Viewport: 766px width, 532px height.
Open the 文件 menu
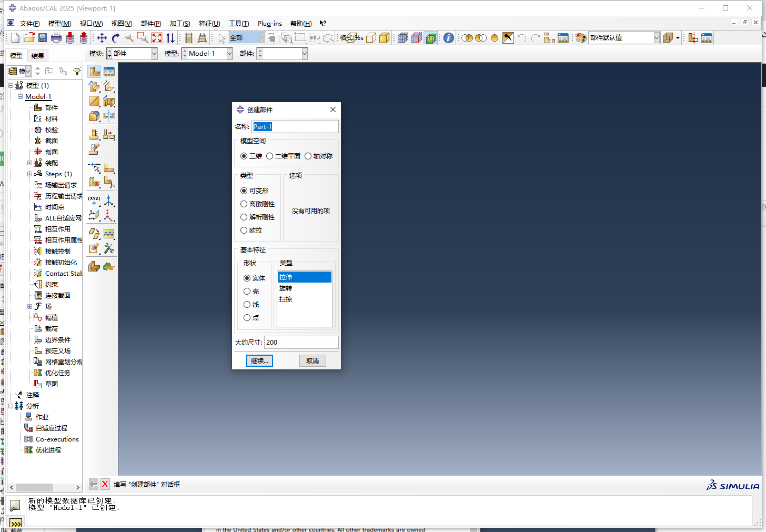29,23
